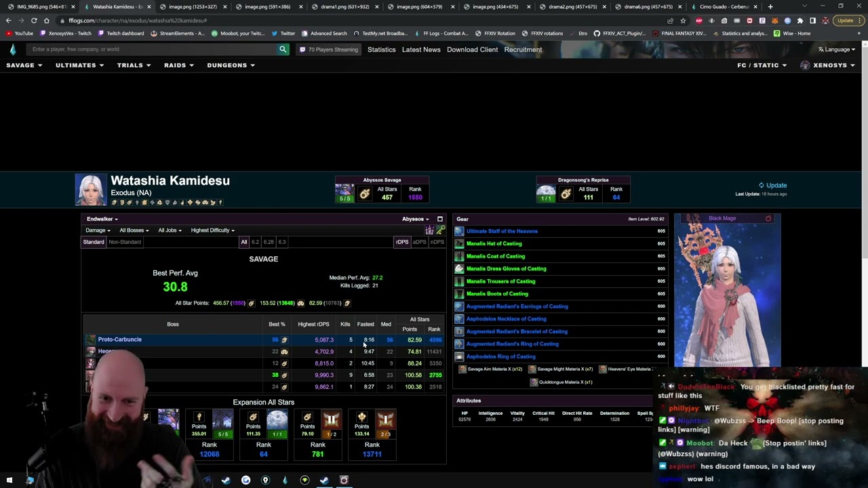Open the Statistics page link

tap(381, 49)
